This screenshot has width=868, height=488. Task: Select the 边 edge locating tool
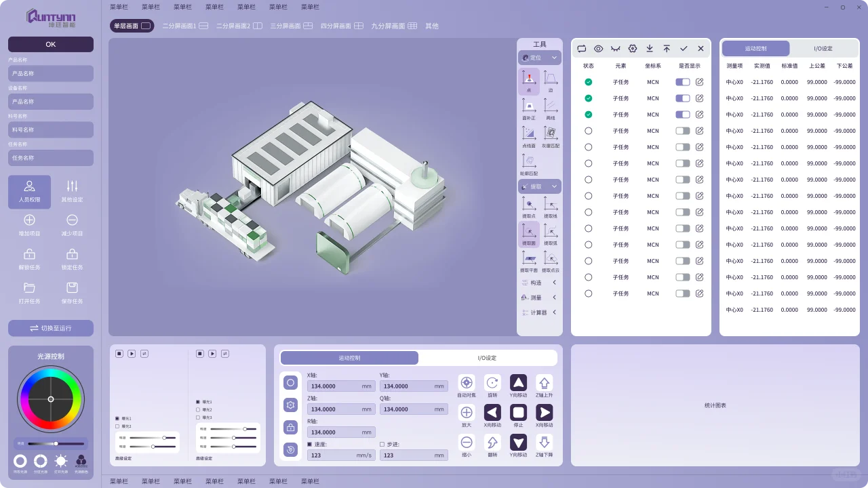pyautogui.click(x=551, y=81)
